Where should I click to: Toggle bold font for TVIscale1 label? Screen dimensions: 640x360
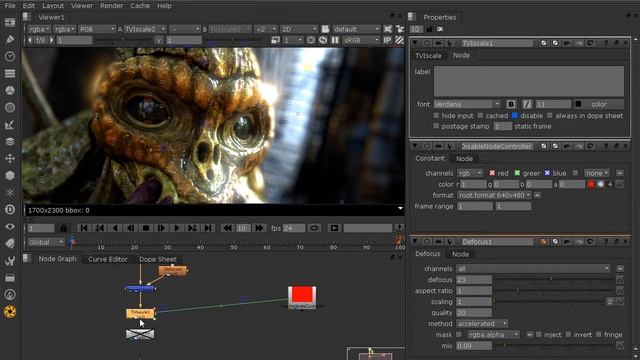point(511,104)
